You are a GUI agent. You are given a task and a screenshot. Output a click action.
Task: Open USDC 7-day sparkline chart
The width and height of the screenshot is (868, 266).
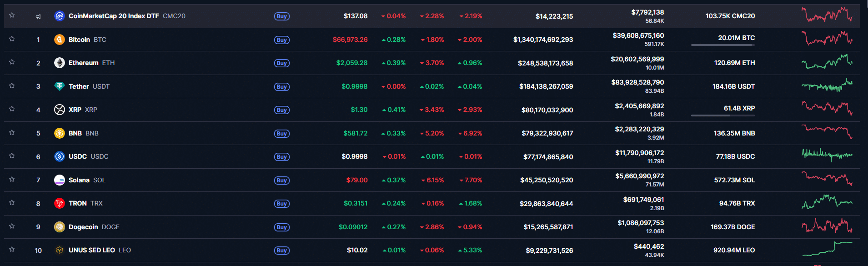click(x=827, y=155)
